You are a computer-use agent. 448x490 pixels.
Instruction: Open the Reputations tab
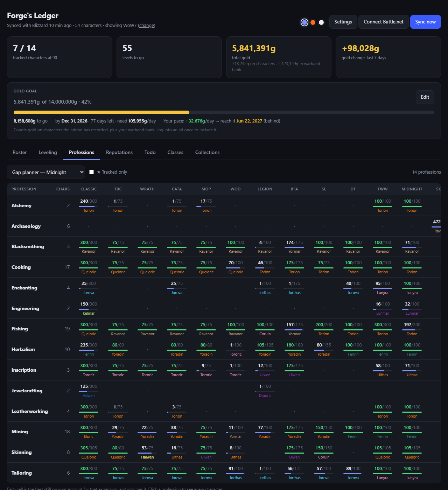coord(119,152)
